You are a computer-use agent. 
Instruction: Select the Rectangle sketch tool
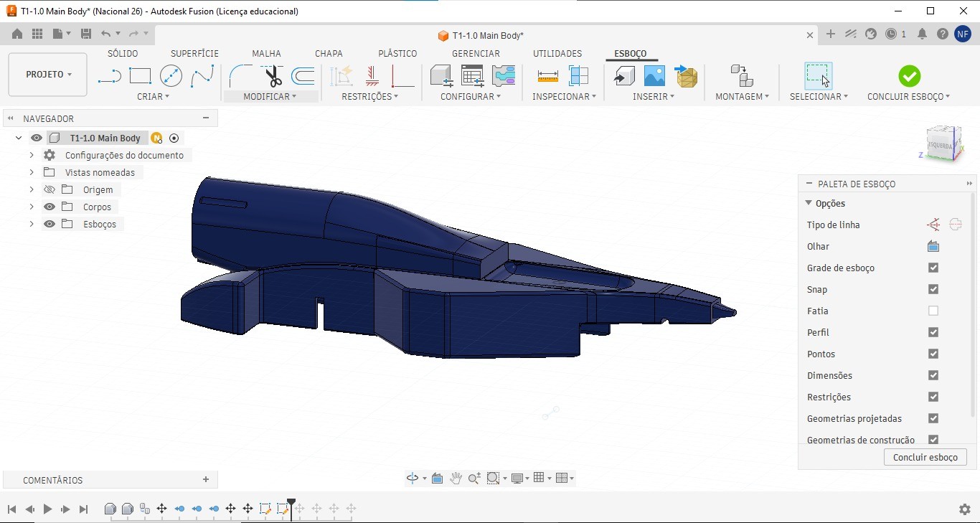[x=140, y=75]
